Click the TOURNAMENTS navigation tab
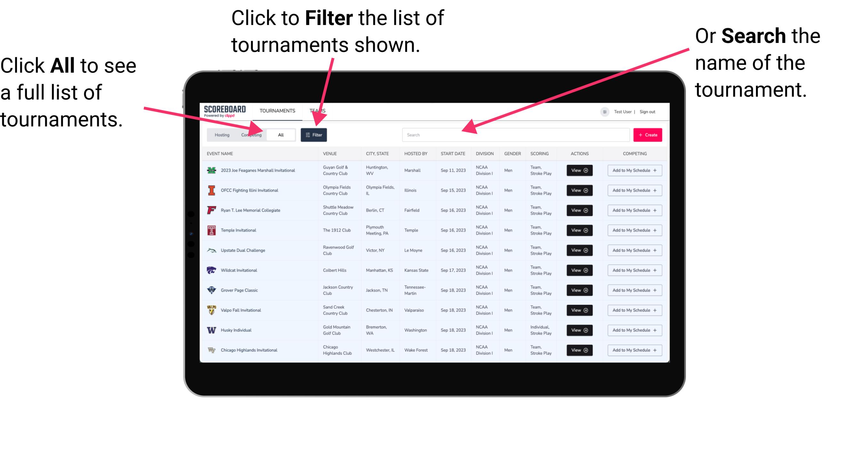Image resolution: width=868 pixels, height=467 pixels. [x=277, y=110]
